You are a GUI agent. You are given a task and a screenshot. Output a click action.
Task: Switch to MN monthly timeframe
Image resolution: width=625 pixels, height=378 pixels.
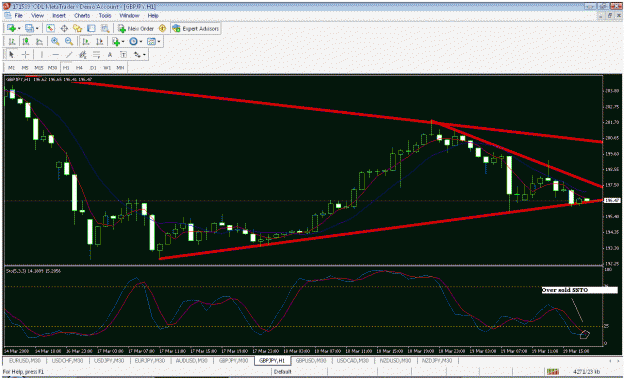120,68
